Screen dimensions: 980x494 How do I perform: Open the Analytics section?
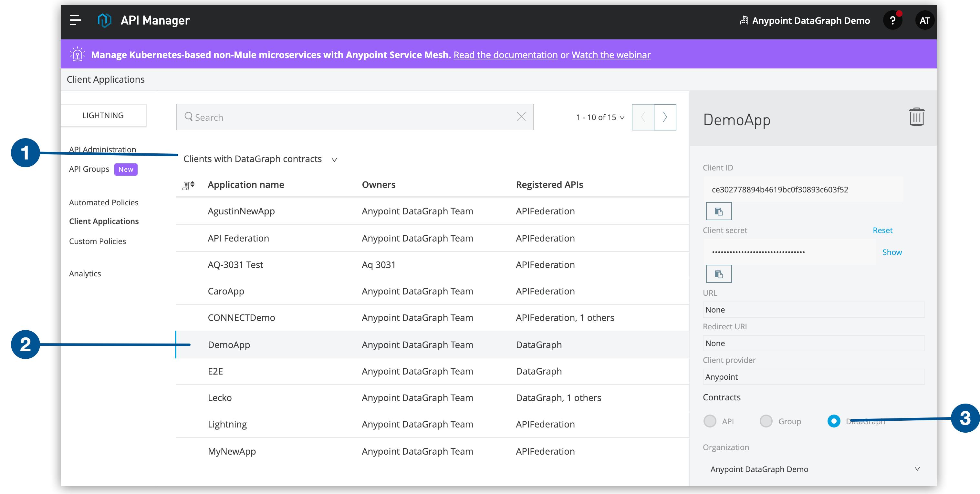pyautogui.click(x=84, y=273)
